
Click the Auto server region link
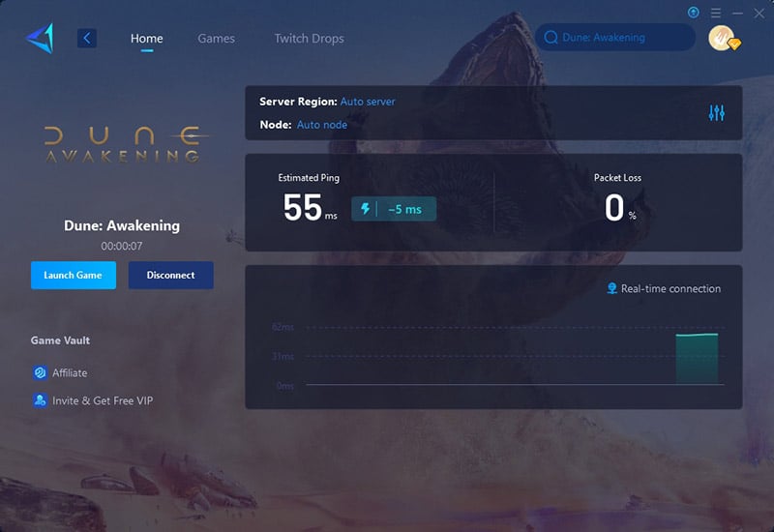[368, 102]
